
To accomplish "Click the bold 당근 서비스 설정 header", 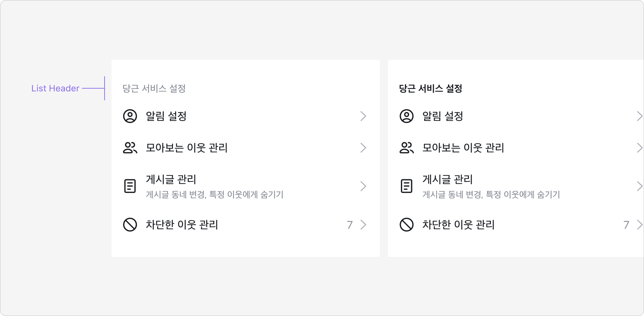I will coord(430,88).
